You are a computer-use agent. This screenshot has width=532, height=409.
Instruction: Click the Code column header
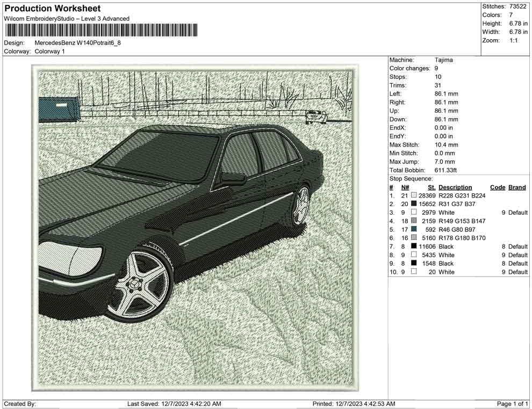[x=498, y=187]
